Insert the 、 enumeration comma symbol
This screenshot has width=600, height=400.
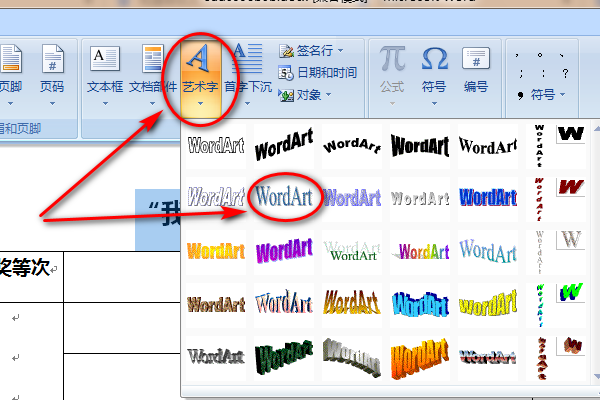tap(562, 55)
